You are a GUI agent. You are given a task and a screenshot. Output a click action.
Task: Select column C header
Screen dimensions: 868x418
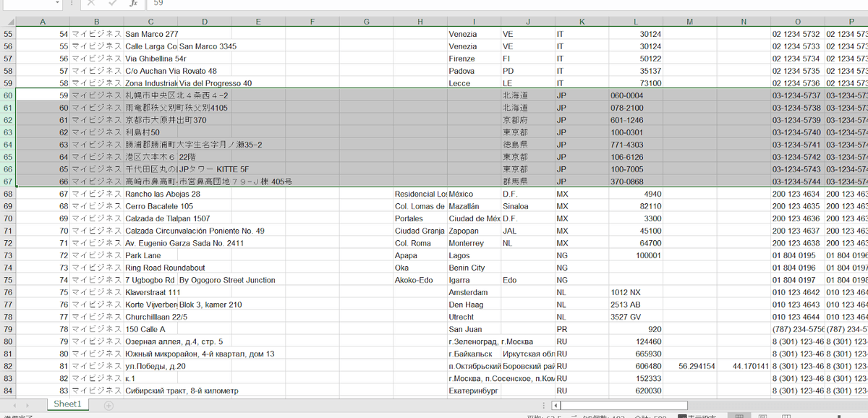(150, 21)
